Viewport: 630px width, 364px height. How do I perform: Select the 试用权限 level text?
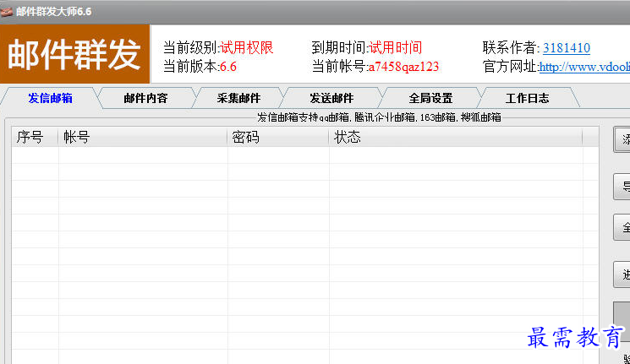[247, 48]
